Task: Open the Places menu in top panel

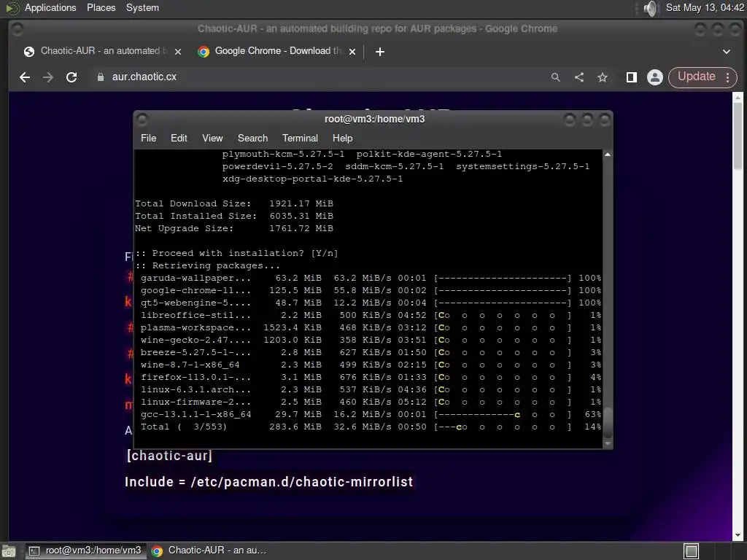Action: (101, 7)
